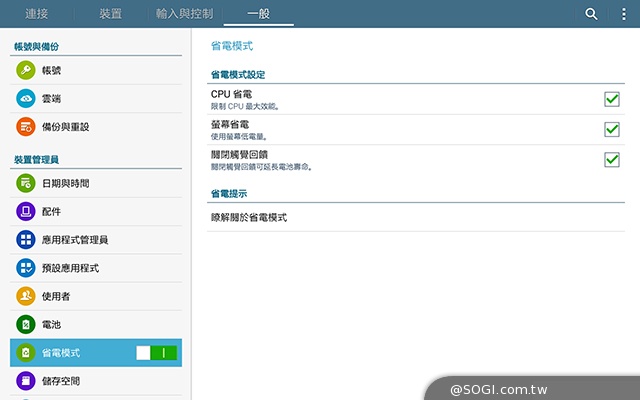Open 配件 settings in the sidebar

(x=52, y=212)
